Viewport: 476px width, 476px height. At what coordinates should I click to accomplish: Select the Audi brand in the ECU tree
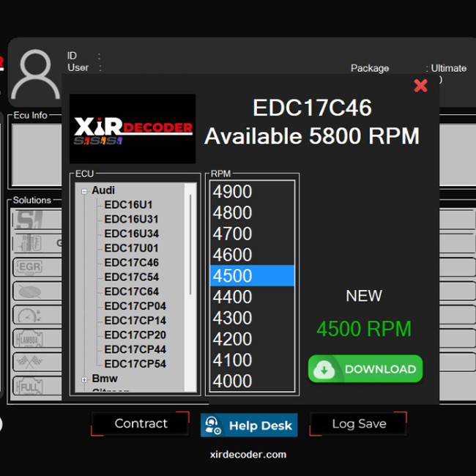pyautogui.click(x=103, y=190)
